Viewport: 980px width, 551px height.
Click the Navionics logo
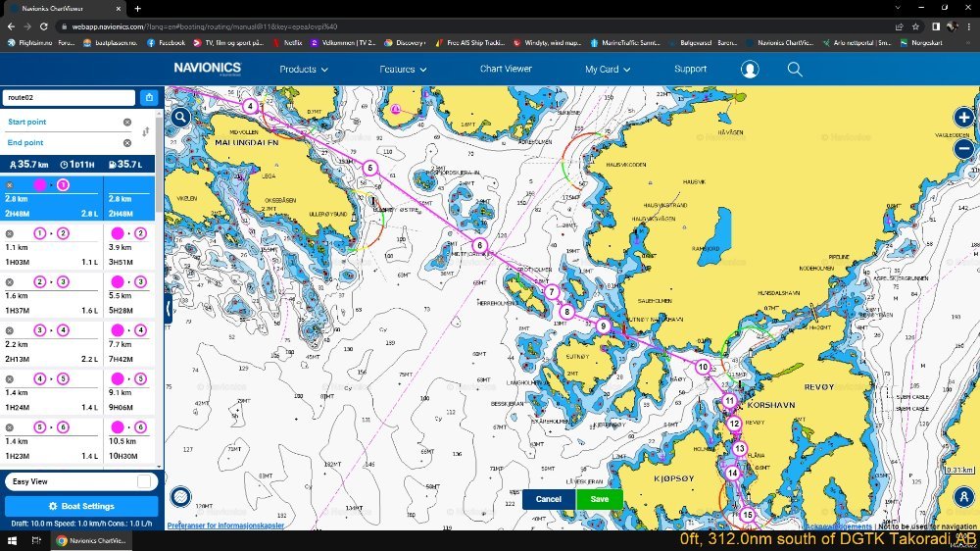(207, 69)
